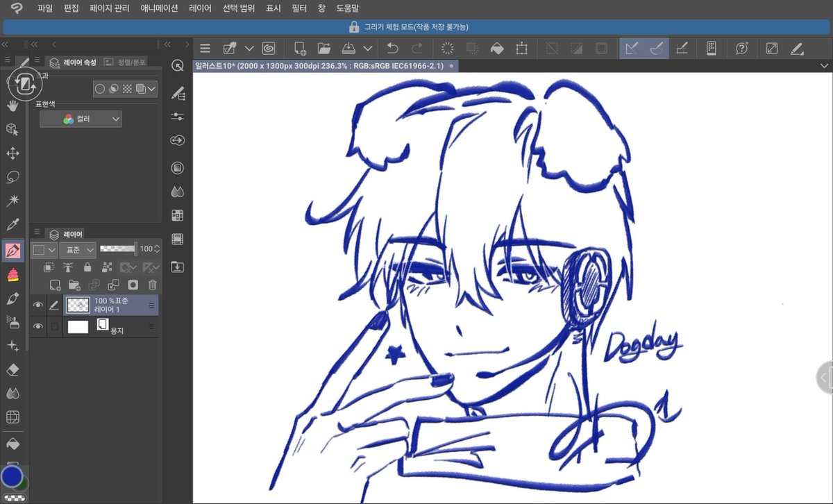Select the Eyedropper tool
Image resolution: width=833 pixels, height=504 pixels.
coord(12,225)
